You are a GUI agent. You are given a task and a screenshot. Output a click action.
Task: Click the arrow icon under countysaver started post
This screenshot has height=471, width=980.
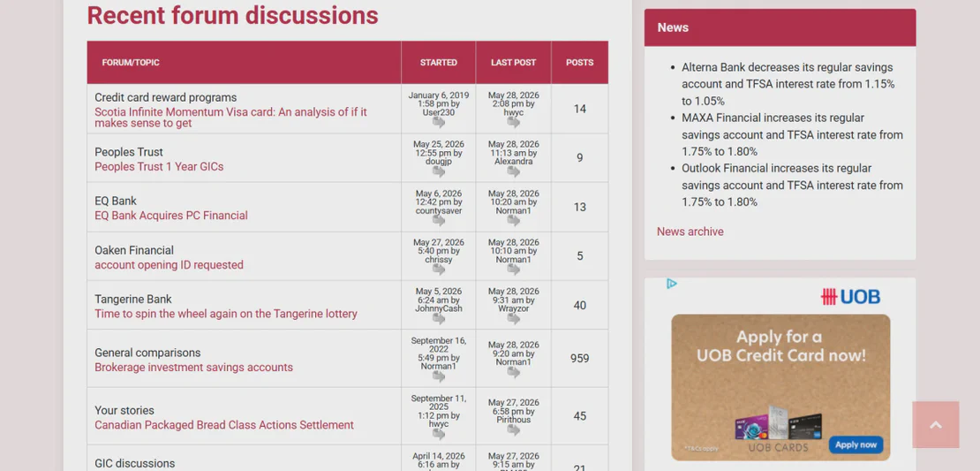tap(439, 220)
